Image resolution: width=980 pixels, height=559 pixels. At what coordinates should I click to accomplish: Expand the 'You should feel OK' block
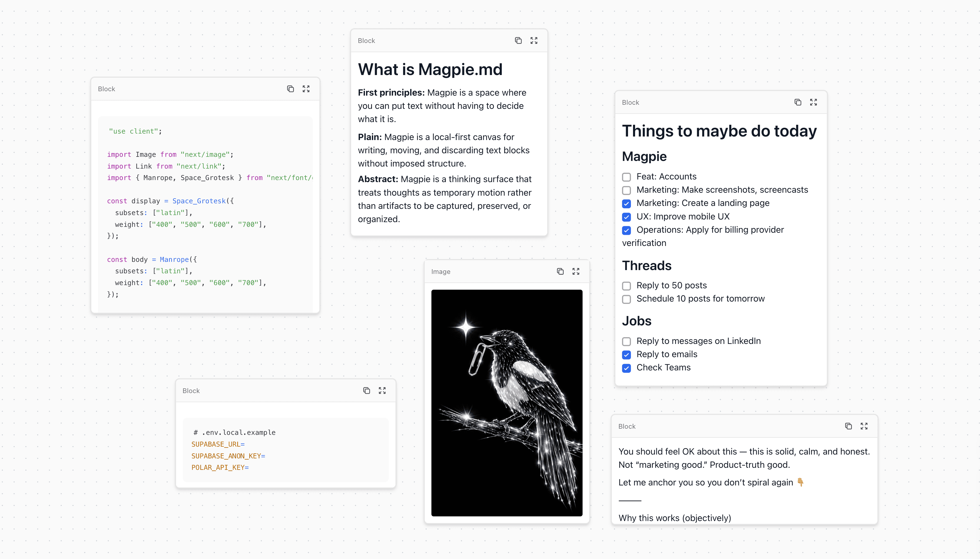[864, 426]
